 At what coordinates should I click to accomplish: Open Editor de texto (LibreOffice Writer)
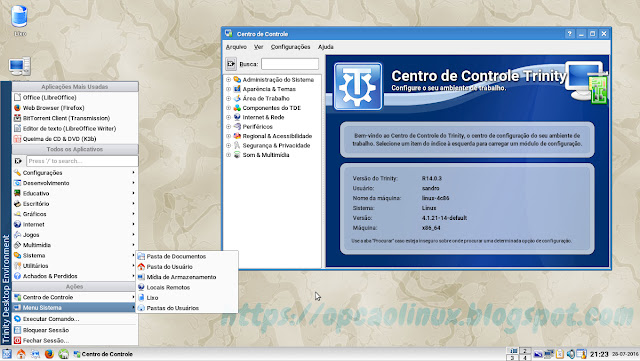coord(75,128)
